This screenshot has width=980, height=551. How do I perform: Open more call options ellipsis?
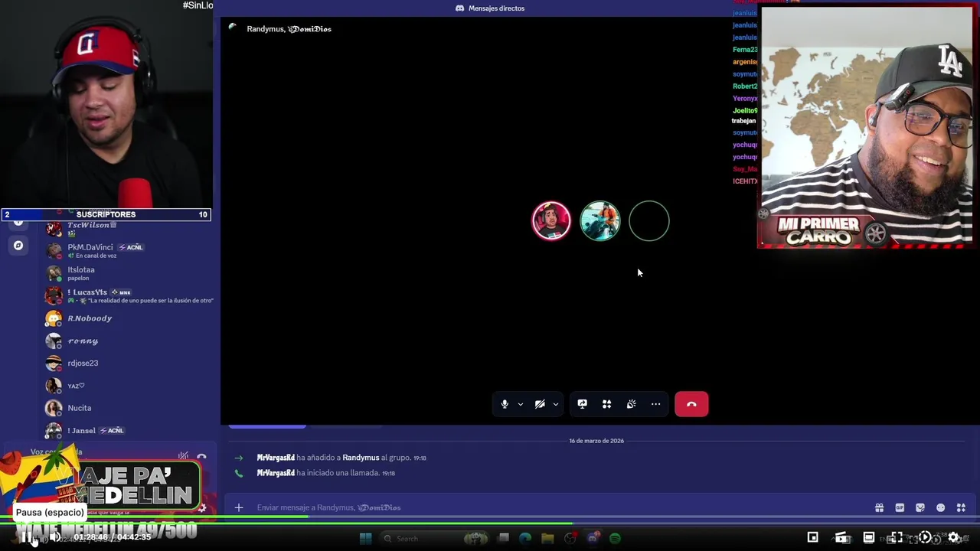(x=656, y=404)
